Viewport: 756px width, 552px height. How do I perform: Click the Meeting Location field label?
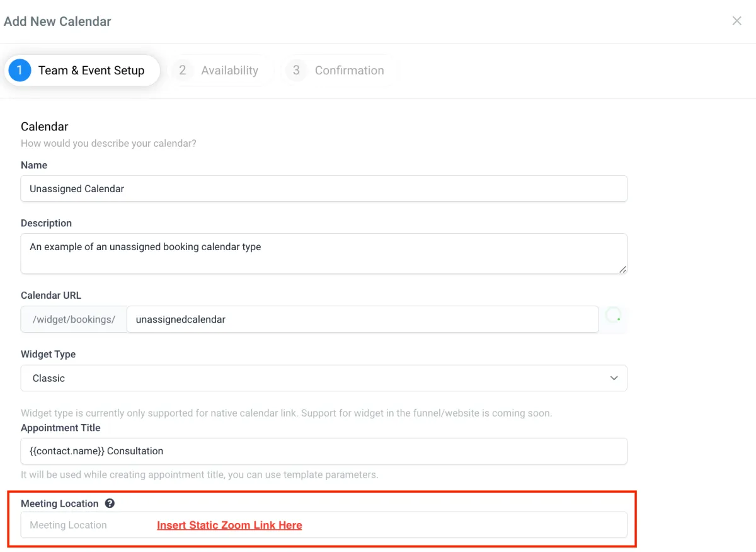60,503
